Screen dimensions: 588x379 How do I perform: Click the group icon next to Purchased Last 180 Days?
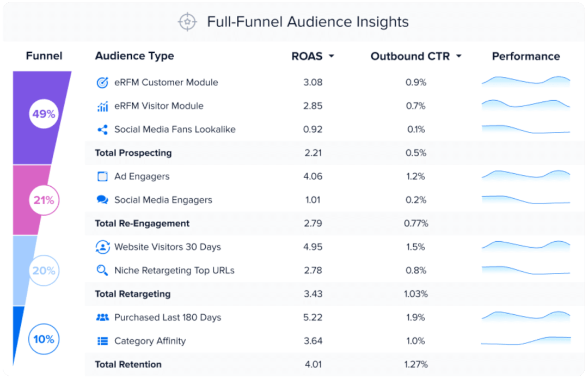(x=102, y=317)
